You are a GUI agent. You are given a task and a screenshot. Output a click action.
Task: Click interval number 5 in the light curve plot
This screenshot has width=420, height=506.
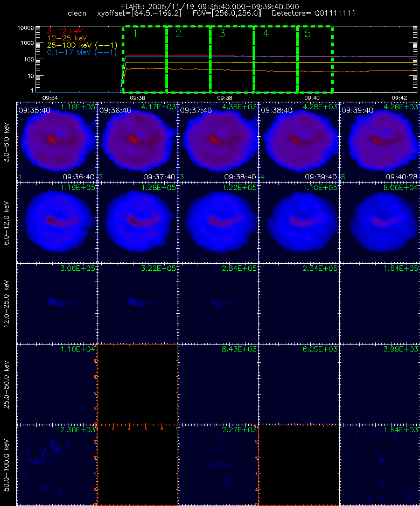click(x=307, y=33)
